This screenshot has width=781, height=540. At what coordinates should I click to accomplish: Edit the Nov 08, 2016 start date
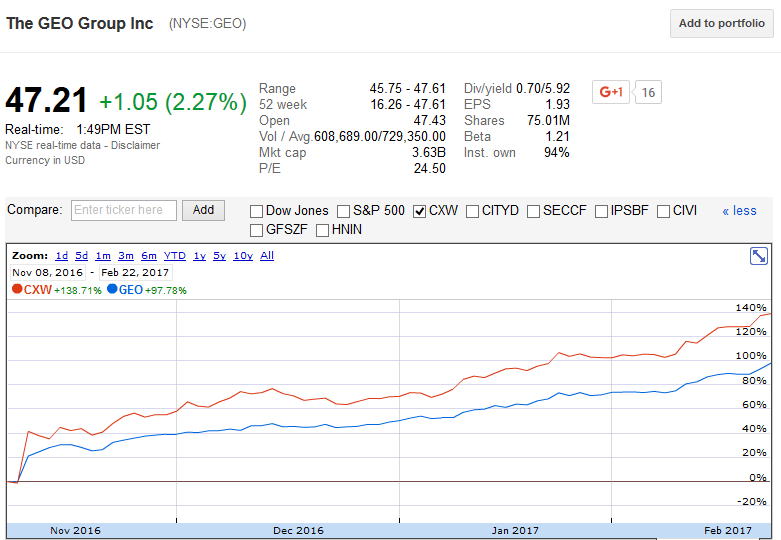48,272
